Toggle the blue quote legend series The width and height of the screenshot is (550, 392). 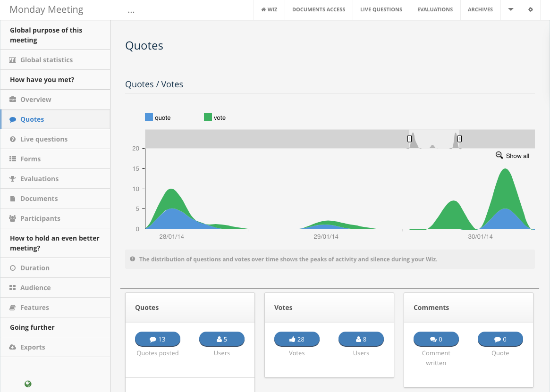[x=149, y=117]
